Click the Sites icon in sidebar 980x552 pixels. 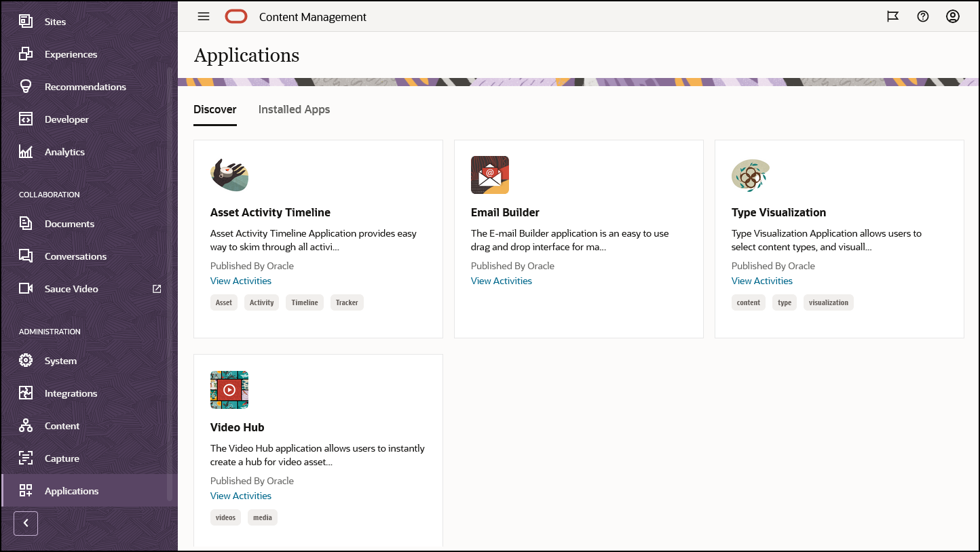26,21
